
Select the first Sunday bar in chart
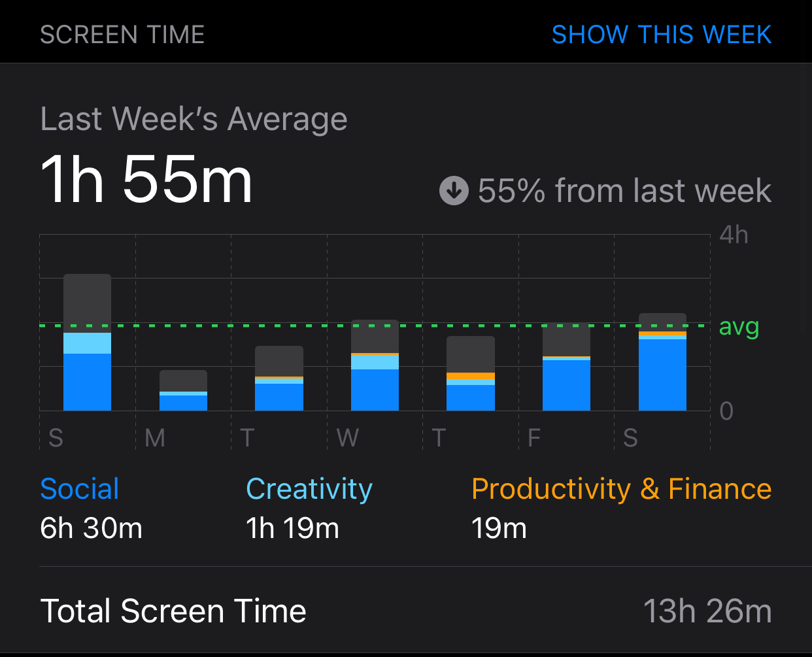(x=87, y=342)
